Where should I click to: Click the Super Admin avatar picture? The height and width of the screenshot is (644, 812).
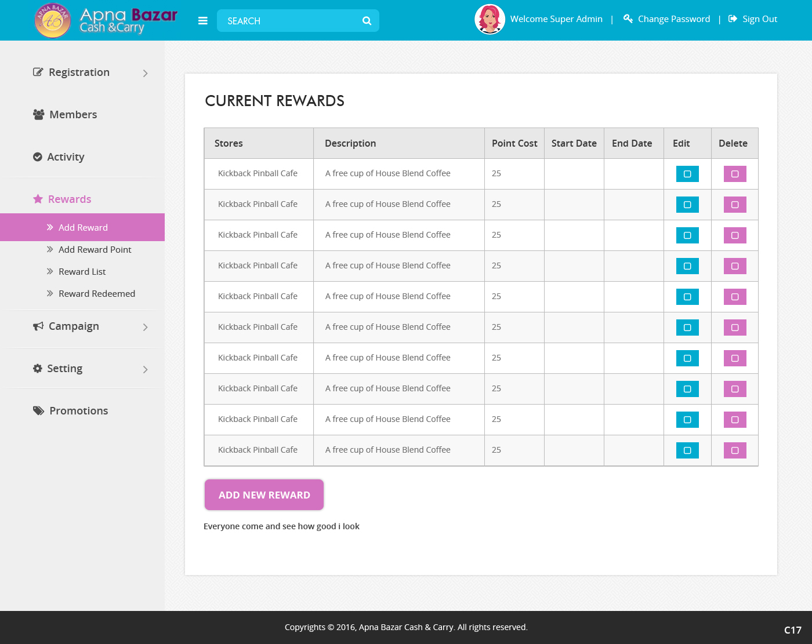coord(490,19)
